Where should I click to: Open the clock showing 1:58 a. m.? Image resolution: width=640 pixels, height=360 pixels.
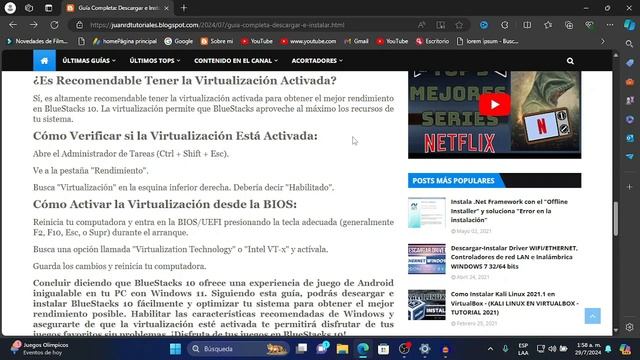[589, 349]
